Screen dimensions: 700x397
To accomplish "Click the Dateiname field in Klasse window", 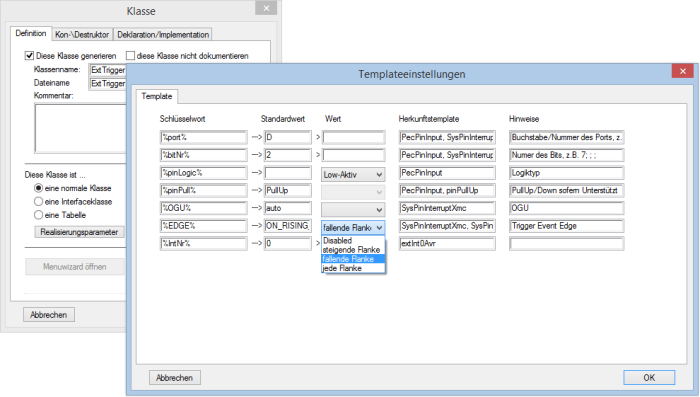I will pos(108,84).
